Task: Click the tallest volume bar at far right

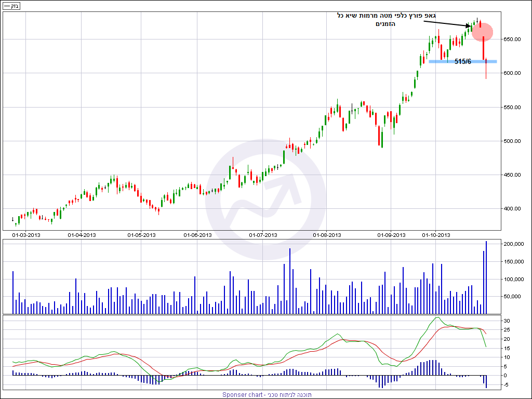Action: [486, 277]
